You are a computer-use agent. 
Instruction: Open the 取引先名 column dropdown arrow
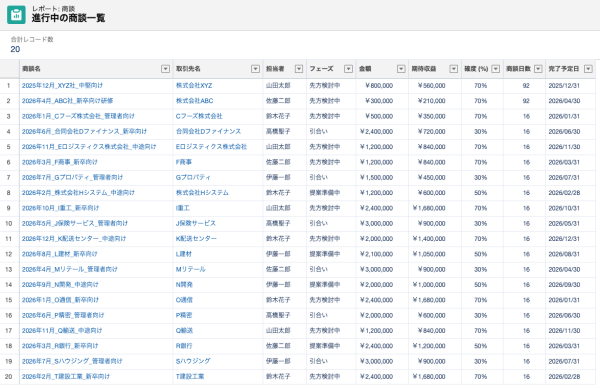click(255, 69)
